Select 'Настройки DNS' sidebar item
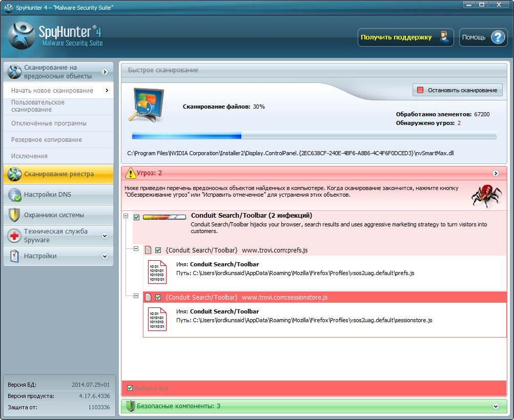Image resolution: width=514 pixels, height=420 pixels. (x=58, y=195)
